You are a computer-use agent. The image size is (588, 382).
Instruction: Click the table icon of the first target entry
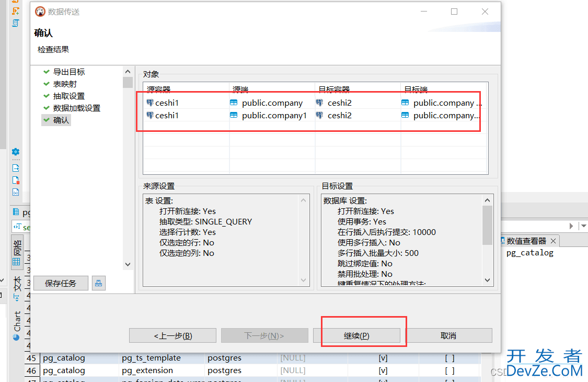point(405,103)
